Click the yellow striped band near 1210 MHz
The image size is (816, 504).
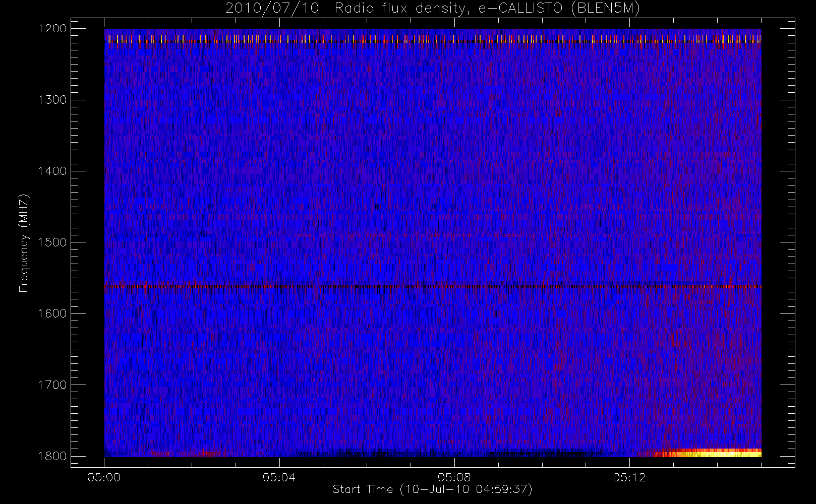coord(433,39)
